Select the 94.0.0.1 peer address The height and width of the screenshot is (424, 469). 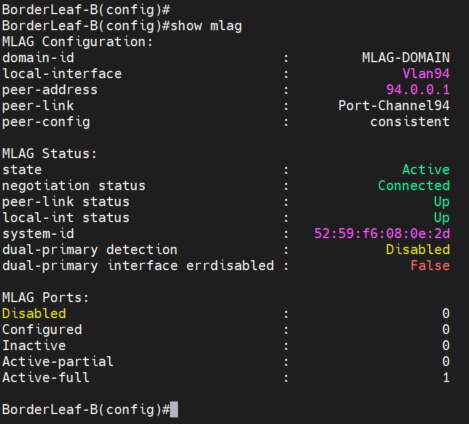pyautogui.click(x=418, y=90)
